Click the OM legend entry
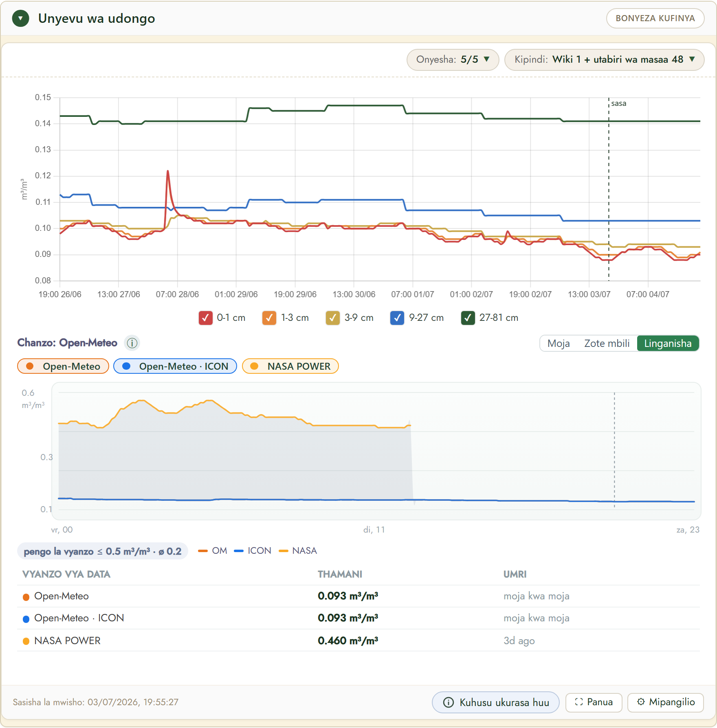 (212, 551)
